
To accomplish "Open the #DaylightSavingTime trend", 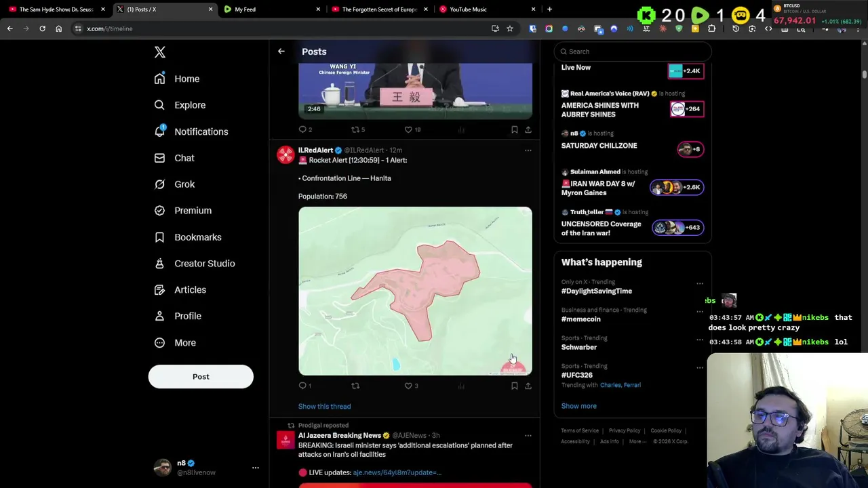I will (x=597, y=291).
